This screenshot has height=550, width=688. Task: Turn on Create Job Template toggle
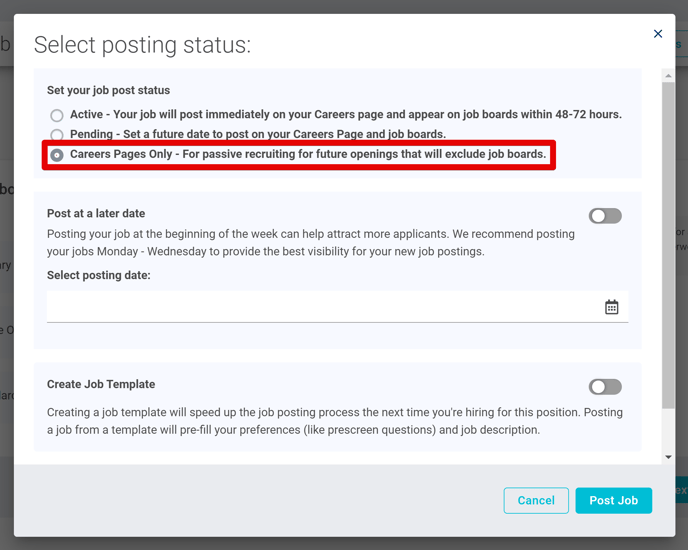click(x=605, y=387)
